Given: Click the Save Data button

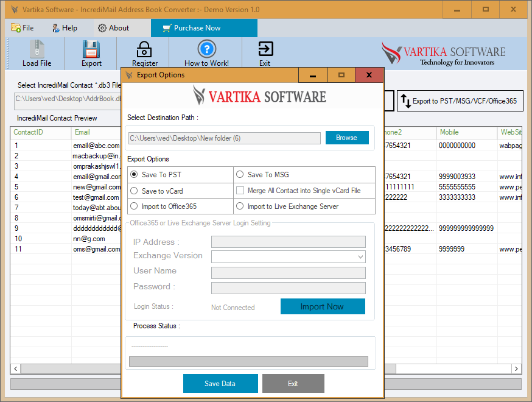Looking at the screenshot, I should [220, 384].
